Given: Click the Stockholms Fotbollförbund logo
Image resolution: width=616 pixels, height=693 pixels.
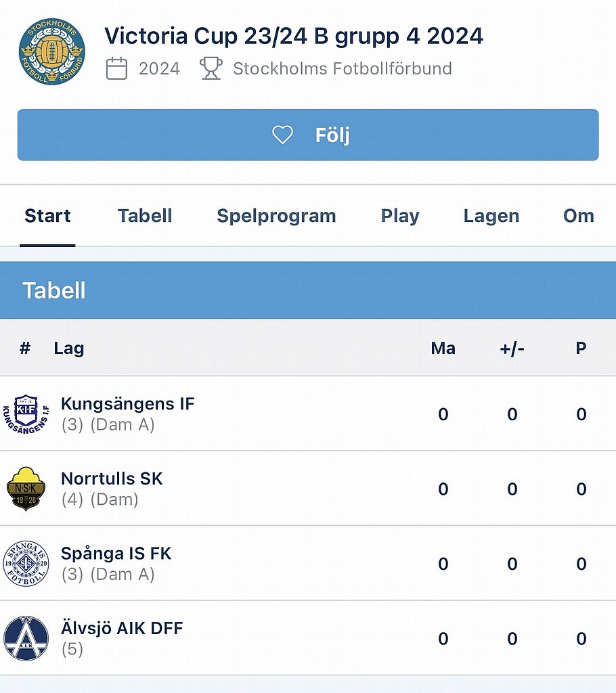Looking at the screenshot, I should click(x=52, y=52).
